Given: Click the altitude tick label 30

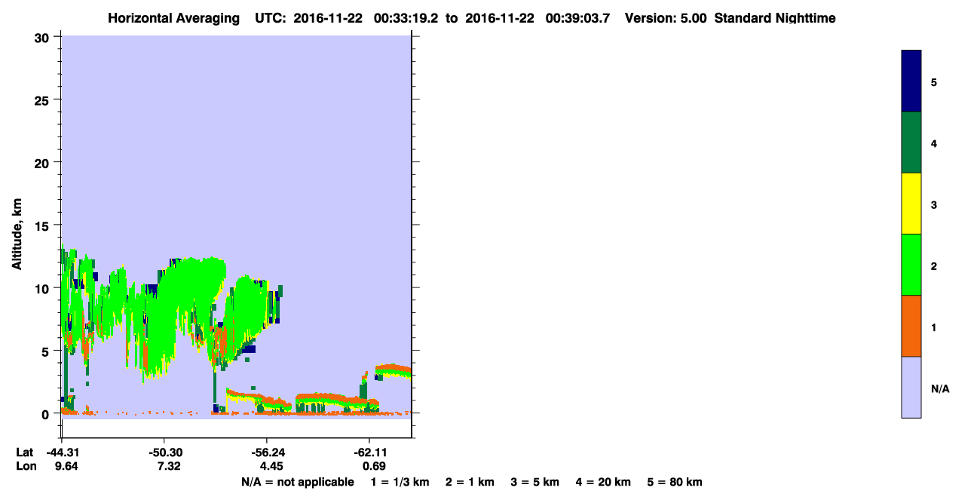Looking at the screenshot, I should (44, 37).
